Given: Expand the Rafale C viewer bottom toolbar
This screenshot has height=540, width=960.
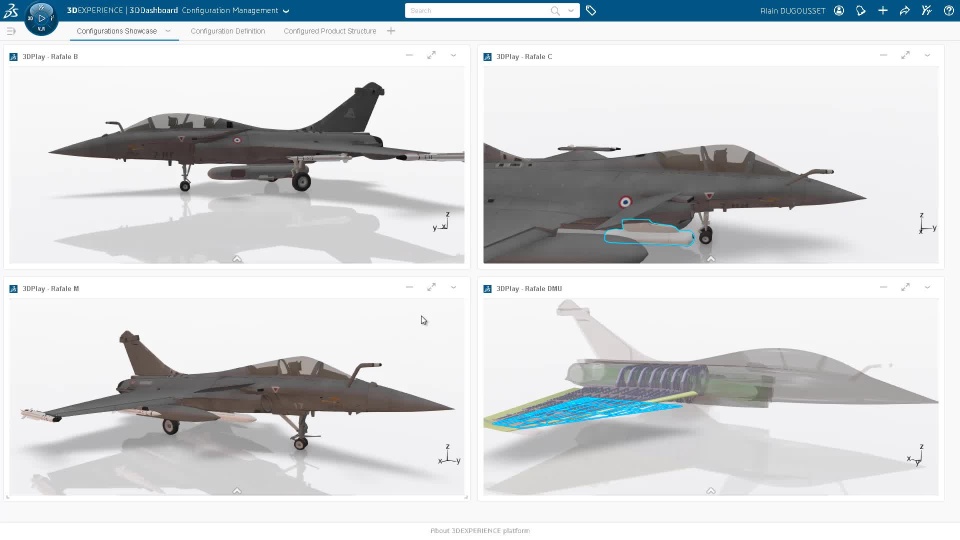Looking at the screenshot, I should [x=711, y=259].
